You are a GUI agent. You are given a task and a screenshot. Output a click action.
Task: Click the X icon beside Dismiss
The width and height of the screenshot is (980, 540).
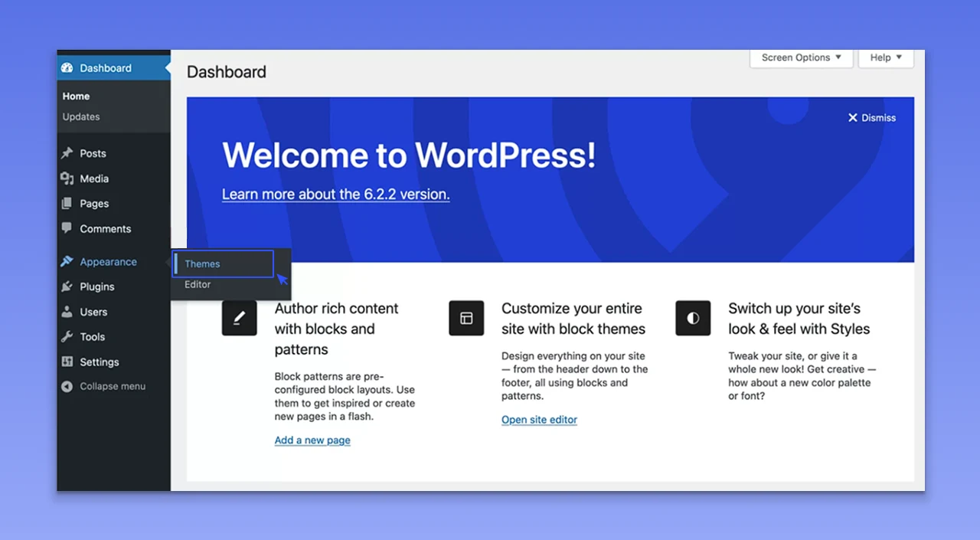pyautogui.click(x=853, y=118)
